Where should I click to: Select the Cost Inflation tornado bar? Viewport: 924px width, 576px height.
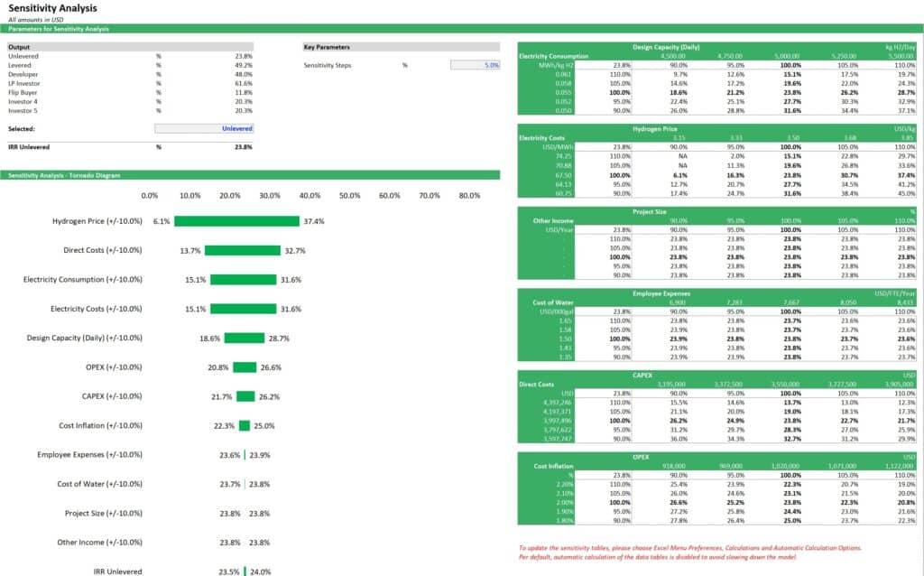click(245, 425)
